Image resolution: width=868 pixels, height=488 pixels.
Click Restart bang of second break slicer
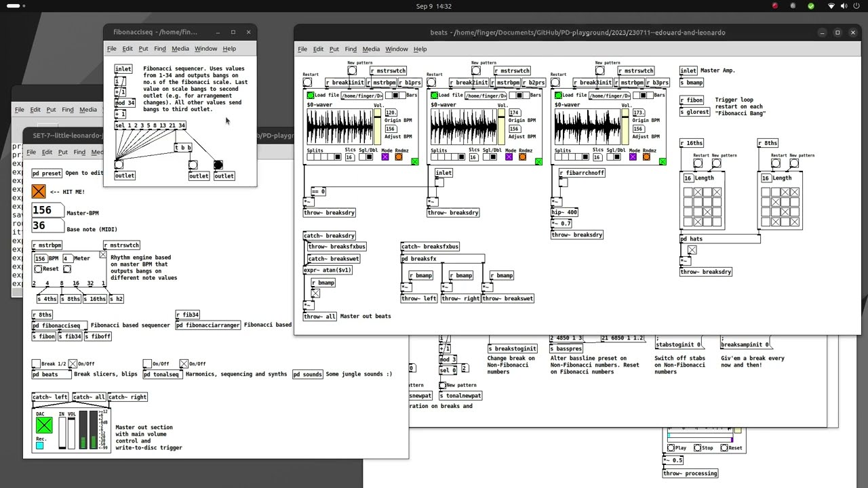coord(431,83)
